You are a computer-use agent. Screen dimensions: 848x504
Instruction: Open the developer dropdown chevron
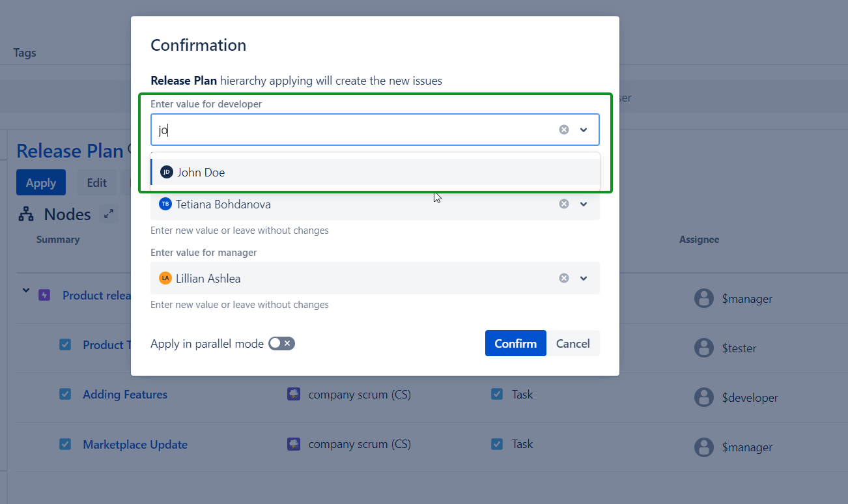[x=584, y=130]
